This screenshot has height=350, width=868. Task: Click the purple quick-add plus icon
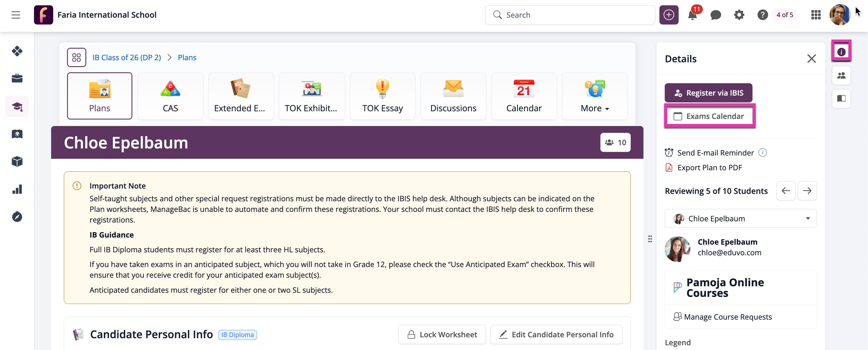669,15
